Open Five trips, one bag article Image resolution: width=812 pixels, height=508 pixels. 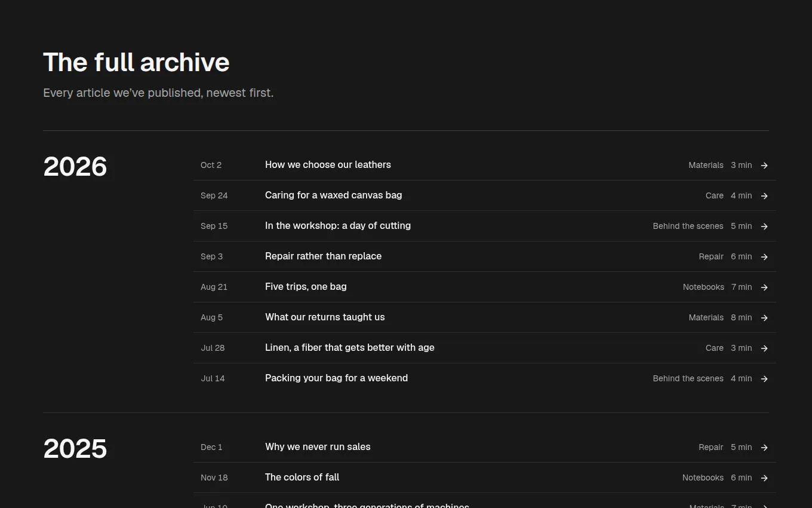(x=306, y=287)
